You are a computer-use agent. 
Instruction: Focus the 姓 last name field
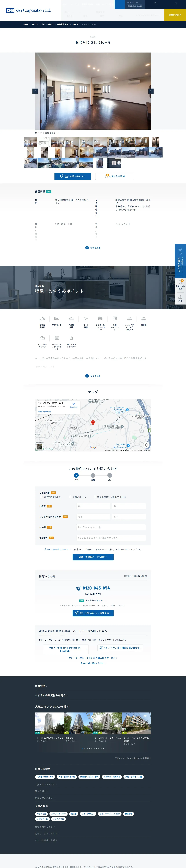pos(93,506)
